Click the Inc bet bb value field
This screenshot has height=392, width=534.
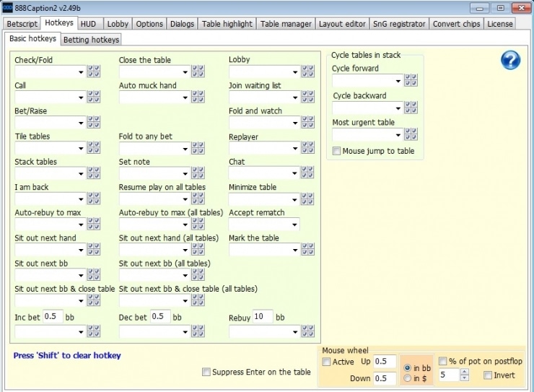click(x=53, y=316)
